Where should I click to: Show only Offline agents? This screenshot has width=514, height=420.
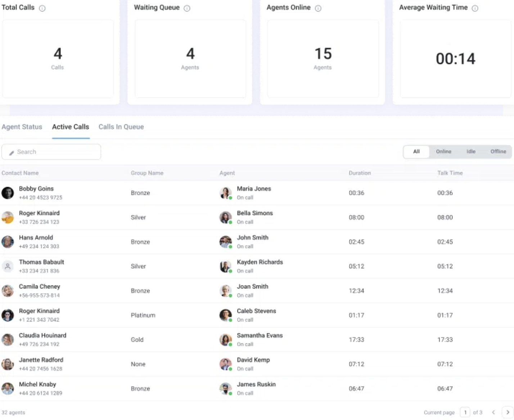click(498, 152)
